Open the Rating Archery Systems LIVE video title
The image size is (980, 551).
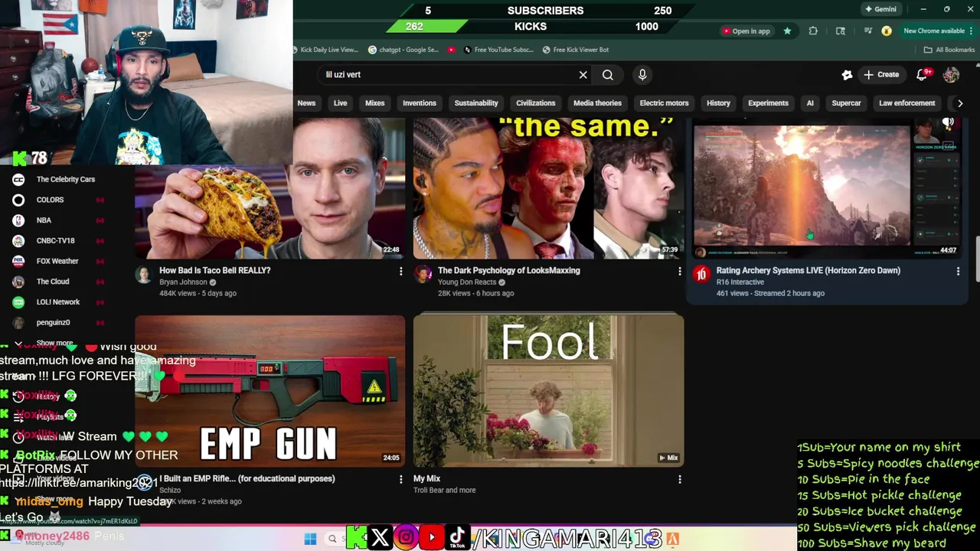pos(808,270)
